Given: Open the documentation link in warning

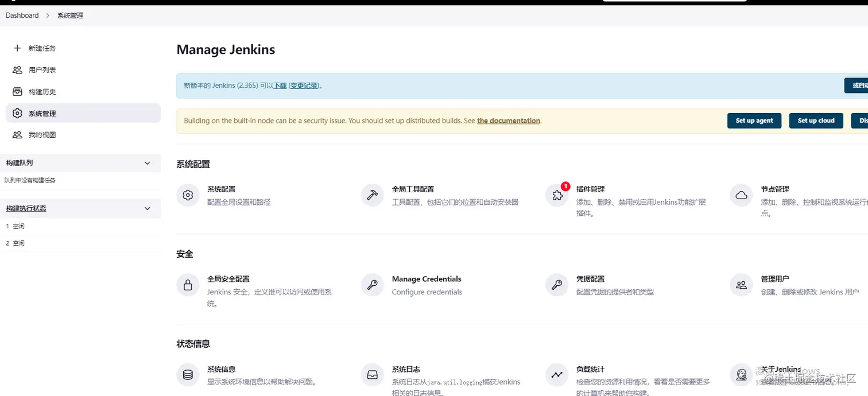Looking at the screenshot, I should click(509, 121).
